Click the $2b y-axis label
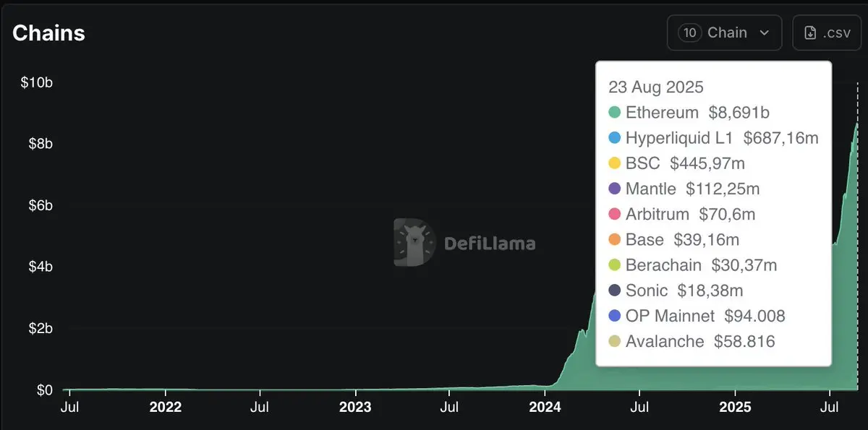This screenshot has width=868, height=430. click(x=39, y=329)
